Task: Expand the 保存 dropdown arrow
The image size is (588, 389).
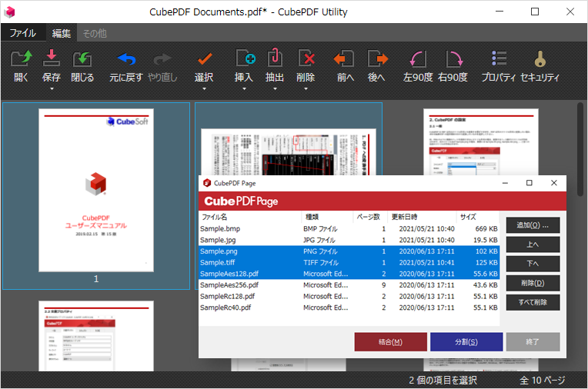Action: [x=52, y=89]
